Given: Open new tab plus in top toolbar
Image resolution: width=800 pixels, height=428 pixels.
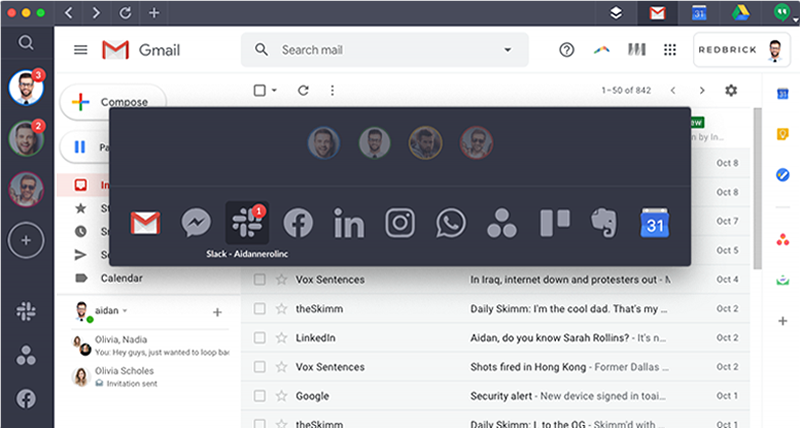Looking at the screenshot, I should 154,13.
